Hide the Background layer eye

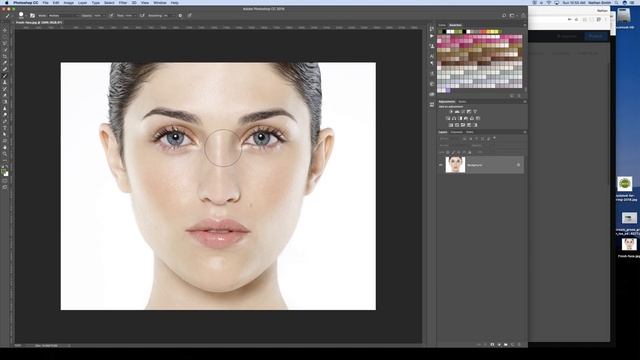tap(441, 165)
